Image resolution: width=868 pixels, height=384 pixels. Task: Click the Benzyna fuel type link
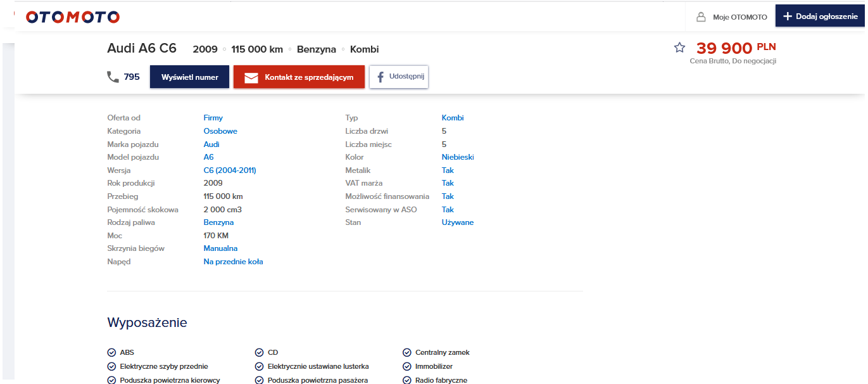(218, 222)
